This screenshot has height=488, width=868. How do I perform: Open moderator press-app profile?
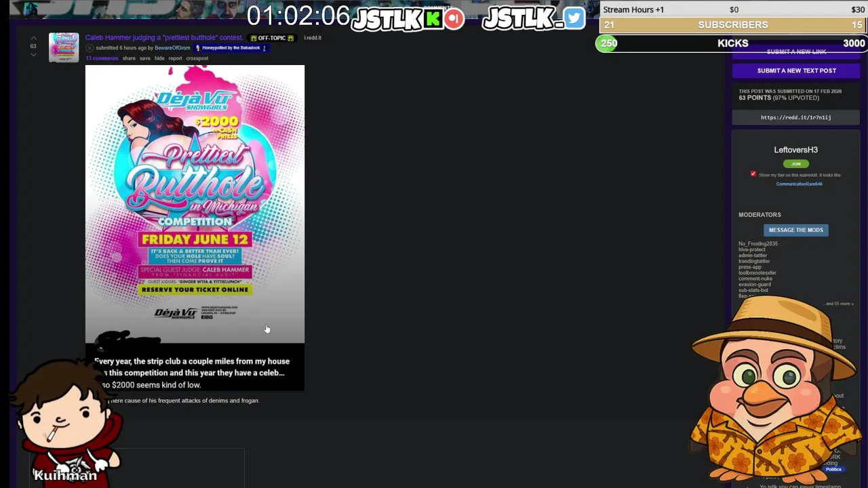pos(750,267)
